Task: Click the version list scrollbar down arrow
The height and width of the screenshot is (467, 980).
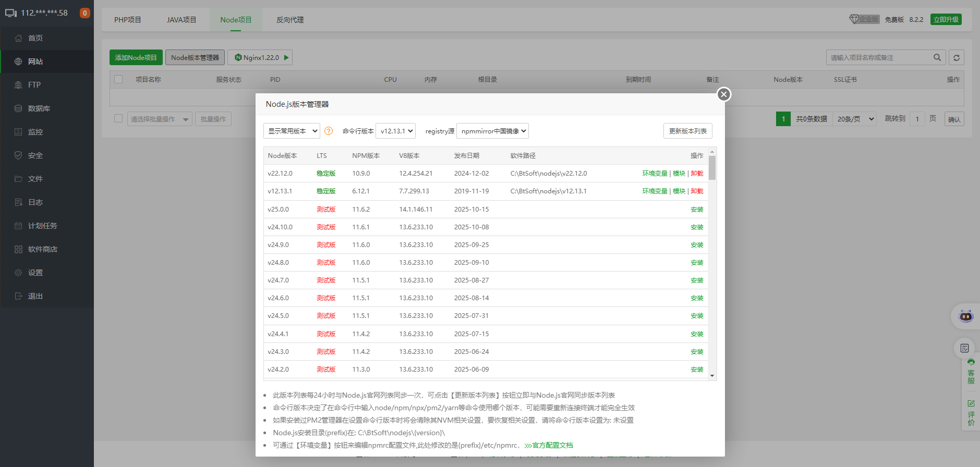Action: coord(712,375)
